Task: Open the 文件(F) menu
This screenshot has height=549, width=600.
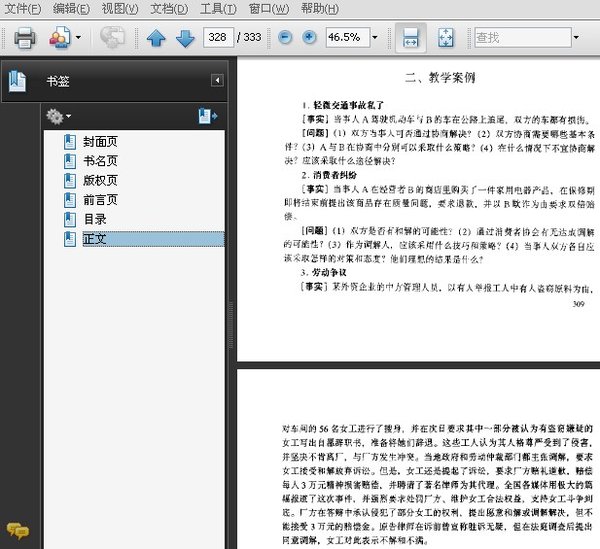Action: tap(22, 9)
